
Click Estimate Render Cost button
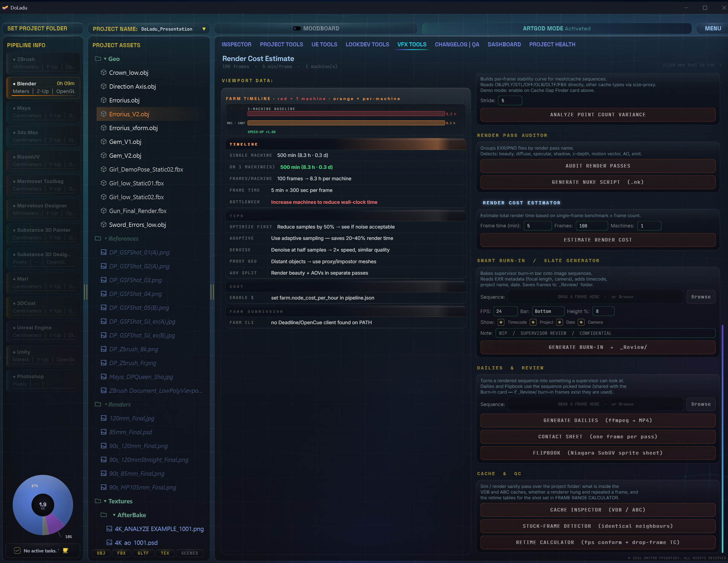coord(598,240)
